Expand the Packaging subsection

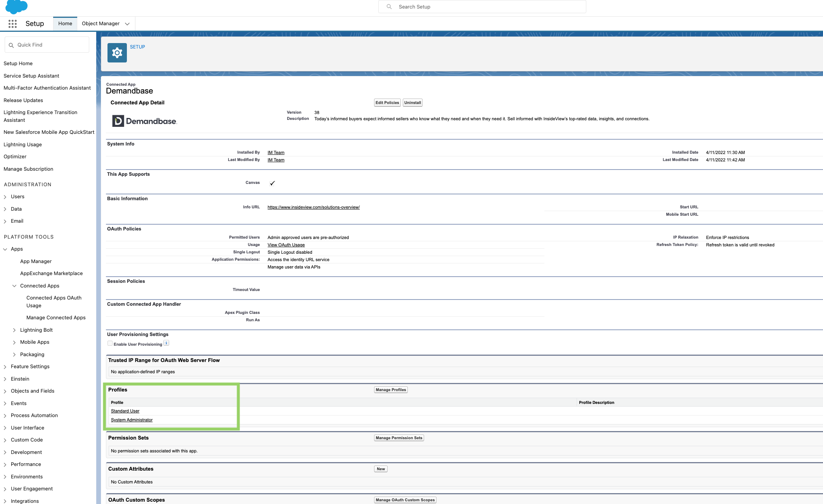pyautogui.click(x=14, y=355)
